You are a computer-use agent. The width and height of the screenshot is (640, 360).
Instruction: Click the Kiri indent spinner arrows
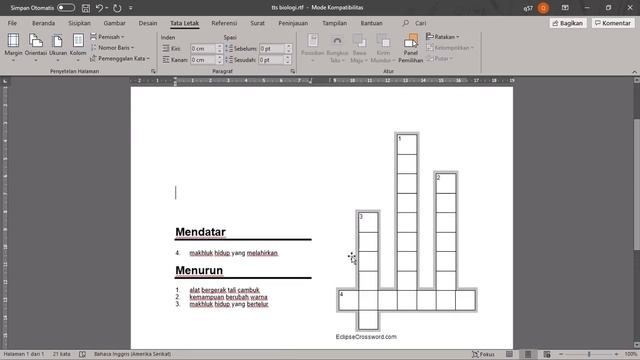point(220,49)
